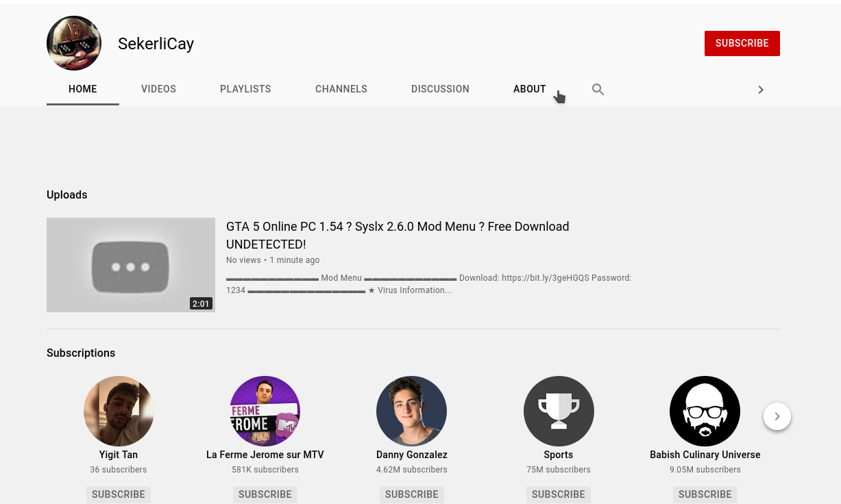Click the 'No views • 1 minute ago' text
The width and height of the screenshot is (841, 504).
tap(273, 260)
